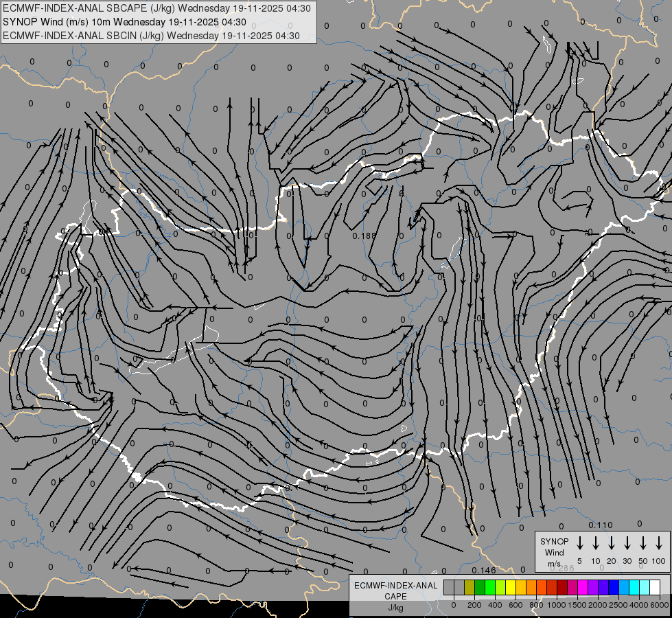The width and height of the screenshot is (672, 618).
Task: Click the 4000 tick label on CAPE scale
Action: coord(640,605)
